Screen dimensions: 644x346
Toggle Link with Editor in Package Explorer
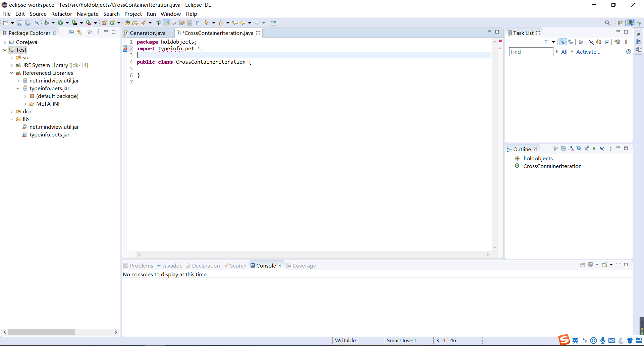79,32
